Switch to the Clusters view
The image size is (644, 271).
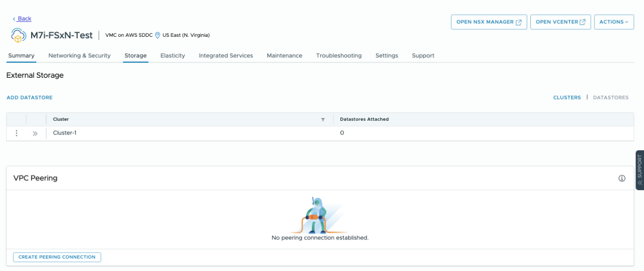click(567, 98)
